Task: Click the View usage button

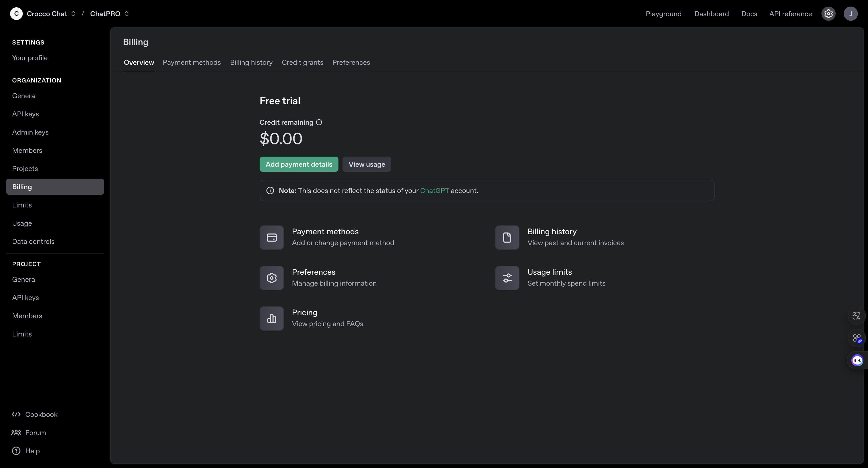Action: (367, 164)
